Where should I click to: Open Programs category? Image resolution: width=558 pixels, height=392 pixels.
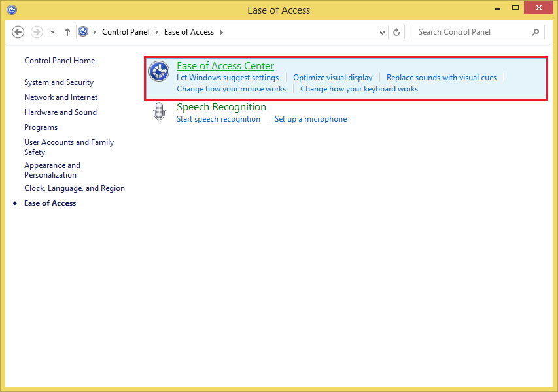(41, 127)
